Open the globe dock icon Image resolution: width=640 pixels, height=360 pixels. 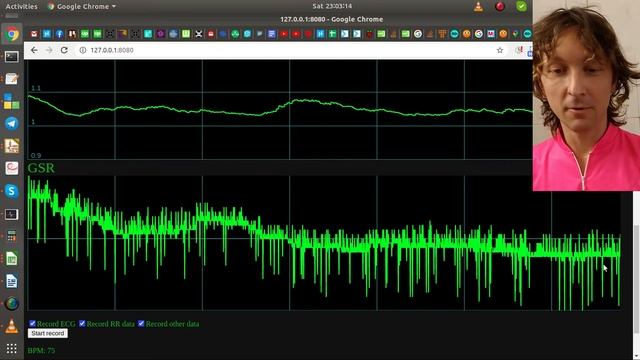point(12,304)
